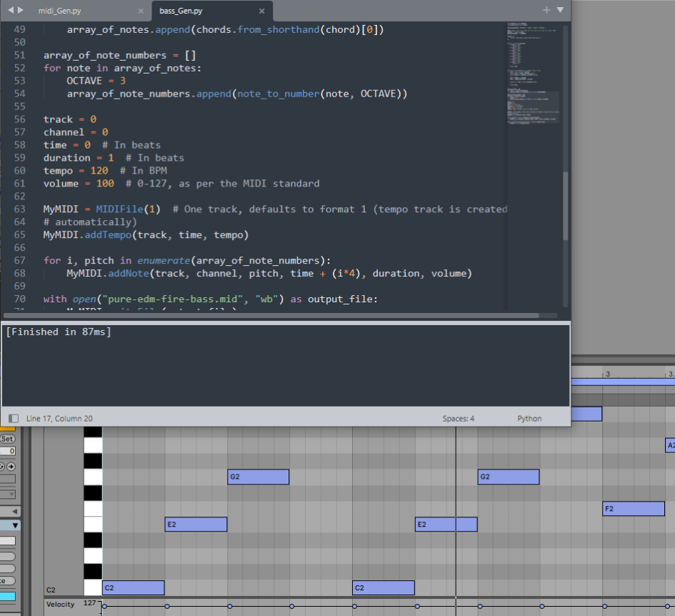Click line number 67 in the gutter
675x616 pixels.
point(20,261)
